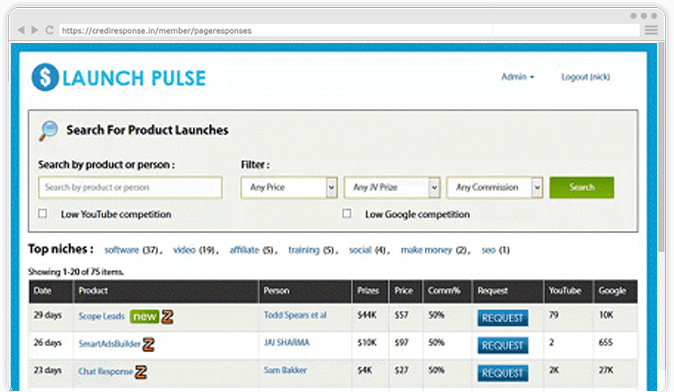674x392 pixels.
Task: Focus the Search by product or person field
Action: [130, 187]
